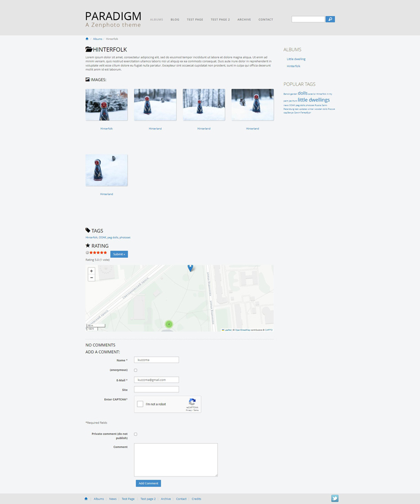Zoom in on the map
420x504 pixels.
[91, 271]
